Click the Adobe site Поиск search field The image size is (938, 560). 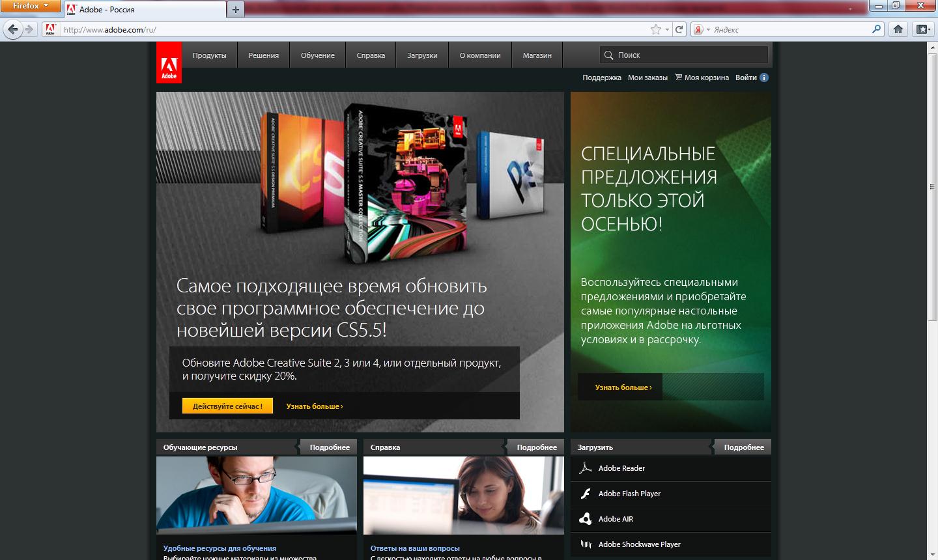pyautogui.click(x=683, y=55)
